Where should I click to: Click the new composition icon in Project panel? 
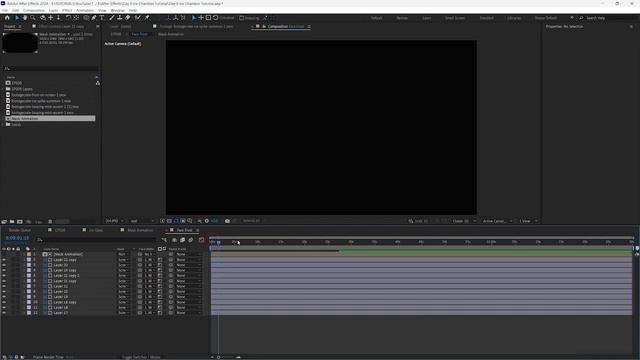click(x=20, y=222)
